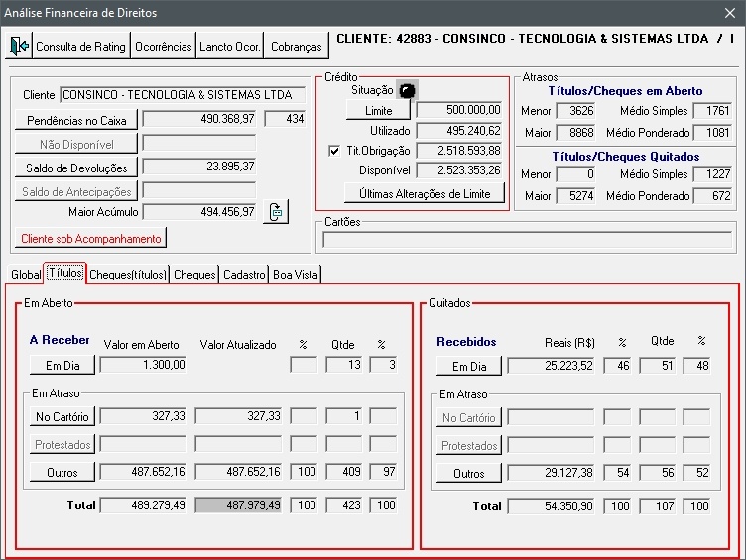Click highlighted total 487.979,49 field
Viewport: 746px width, 560px height.
tap(238, 504)
